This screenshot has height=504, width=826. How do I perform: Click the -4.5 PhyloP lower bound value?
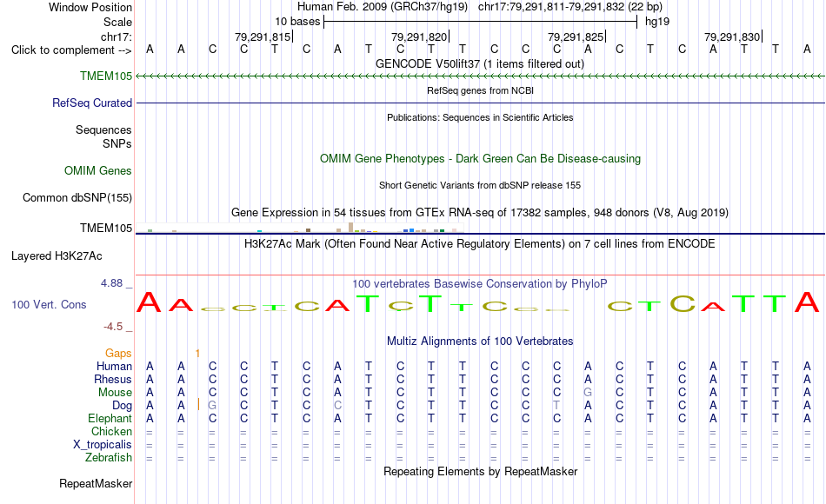[x=113, y=327]
